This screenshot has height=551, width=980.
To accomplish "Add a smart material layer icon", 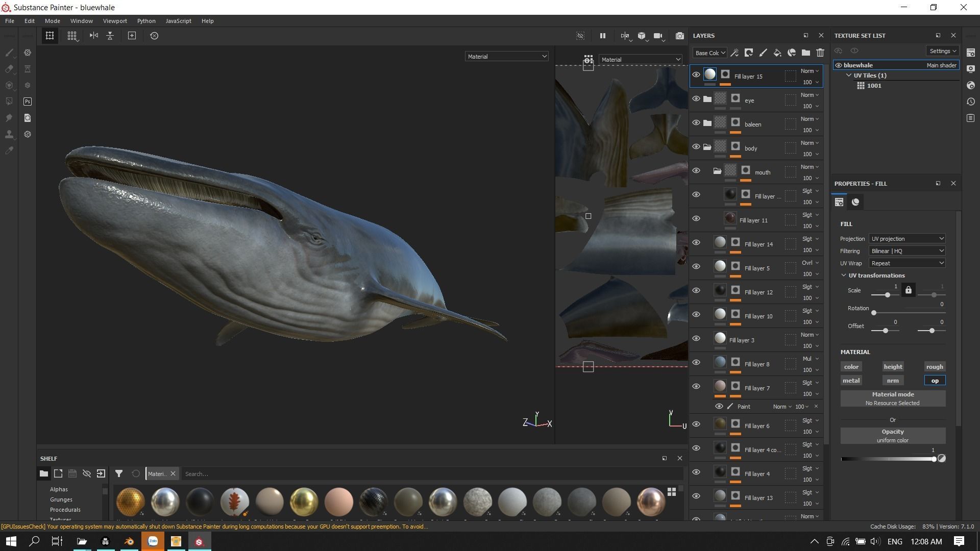I will tap(792, 53).
